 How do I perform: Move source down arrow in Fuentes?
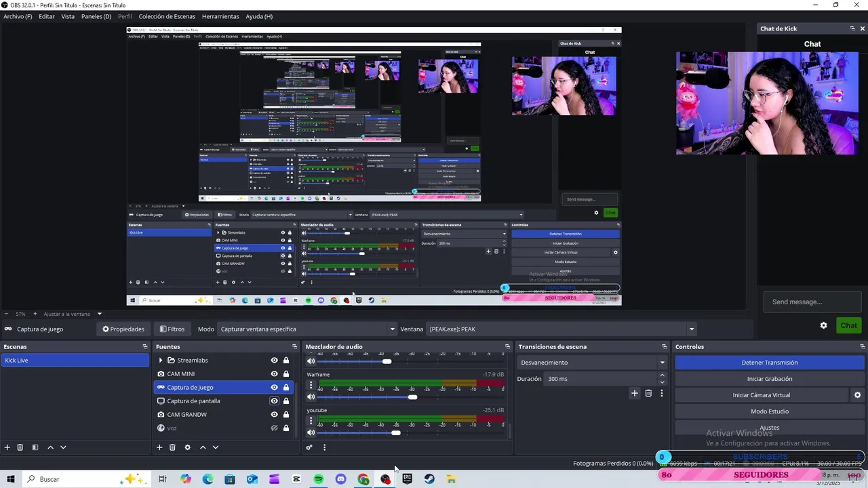[x=216, y=447]
